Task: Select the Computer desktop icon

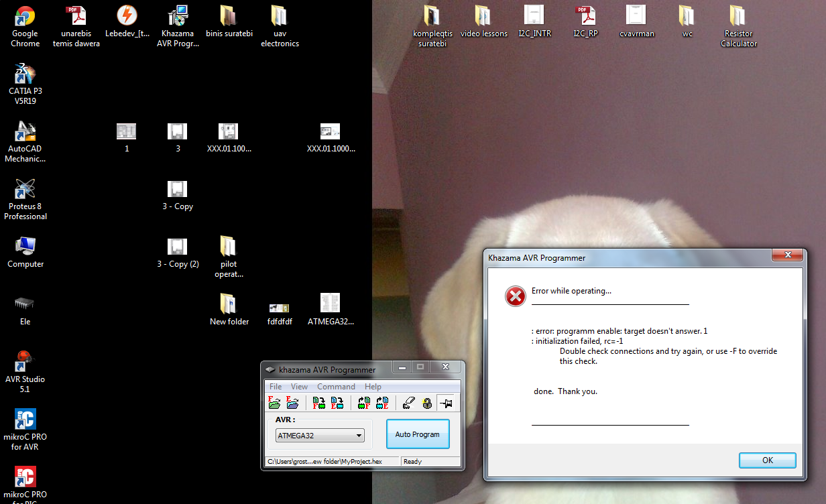Action: pyautogui.click(x=25, y=253)
